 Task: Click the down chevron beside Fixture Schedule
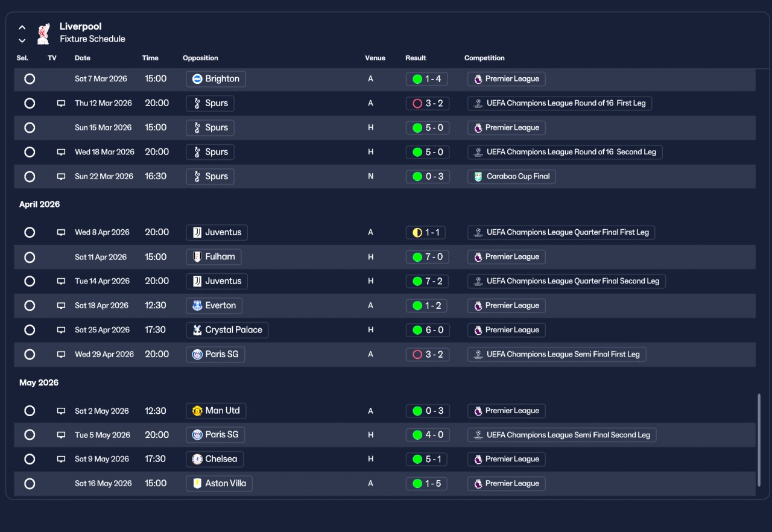tap(22, 40)
